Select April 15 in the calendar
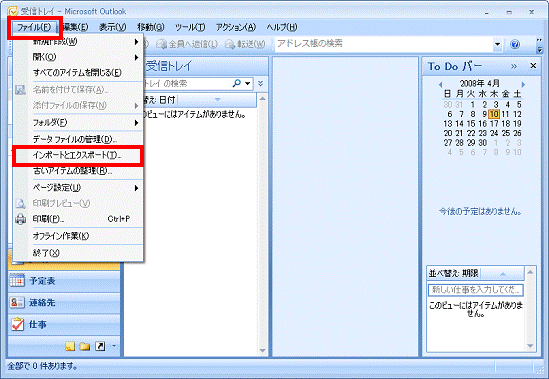Image resolution: width=549 pixels, height=379 pixels. pos(471,124)
